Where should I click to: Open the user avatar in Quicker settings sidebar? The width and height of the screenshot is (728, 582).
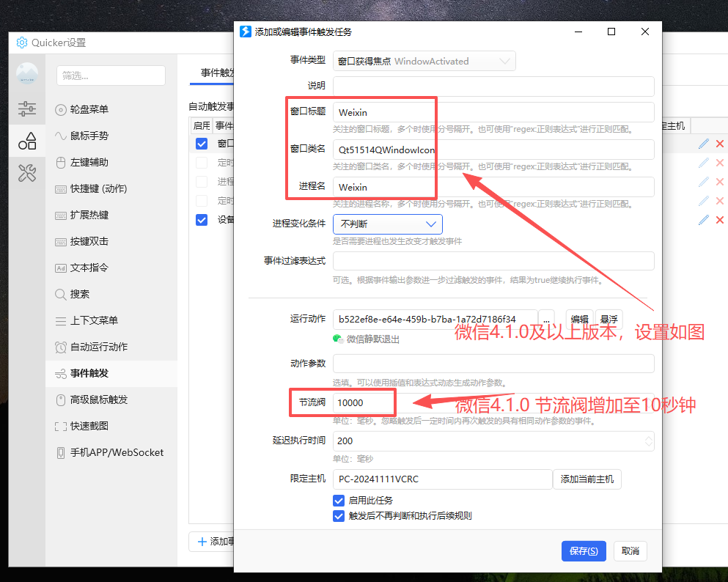pyautogui.click(x=27, y=73)
